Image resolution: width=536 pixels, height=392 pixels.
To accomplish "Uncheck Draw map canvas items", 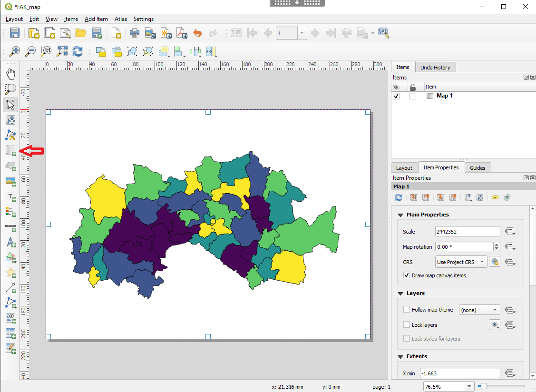I will click(x=407, y=275).
